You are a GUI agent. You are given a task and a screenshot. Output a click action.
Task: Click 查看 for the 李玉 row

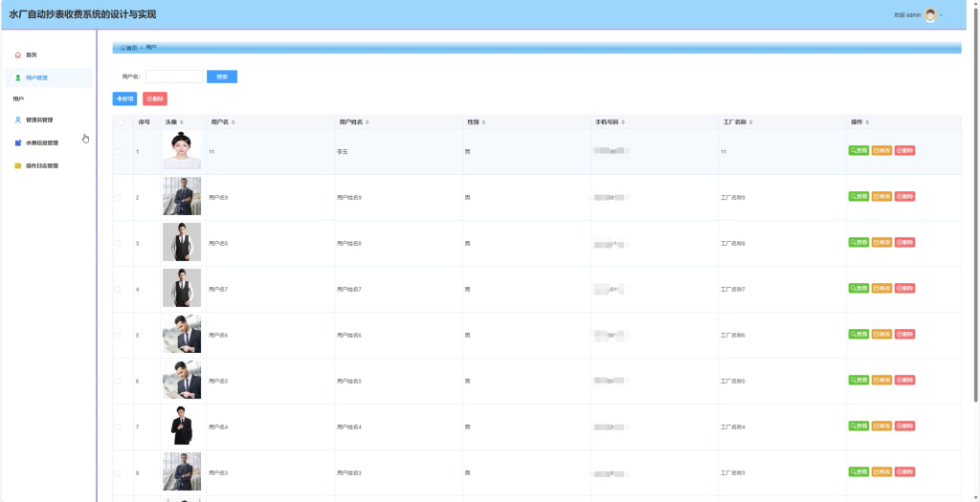coord(858,150)
